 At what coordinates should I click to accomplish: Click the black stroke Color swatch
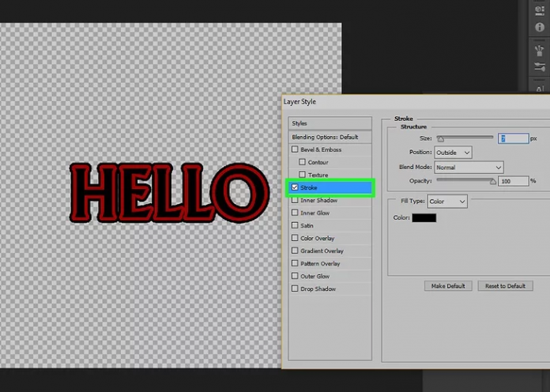(424, 217)
